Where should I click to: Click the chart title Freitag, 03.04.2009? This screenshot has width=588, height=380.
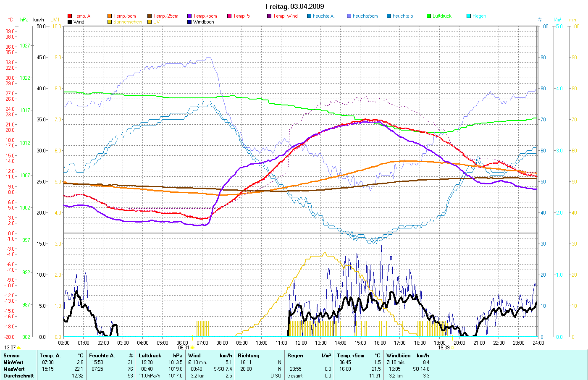pyautogui.click(x=294, y=6)
